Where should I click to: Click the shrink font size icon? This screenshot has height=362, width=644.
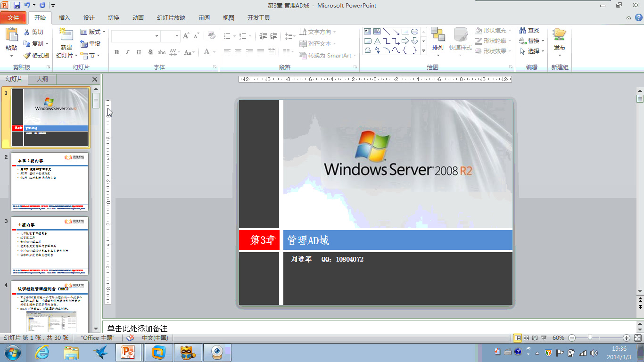197,36
